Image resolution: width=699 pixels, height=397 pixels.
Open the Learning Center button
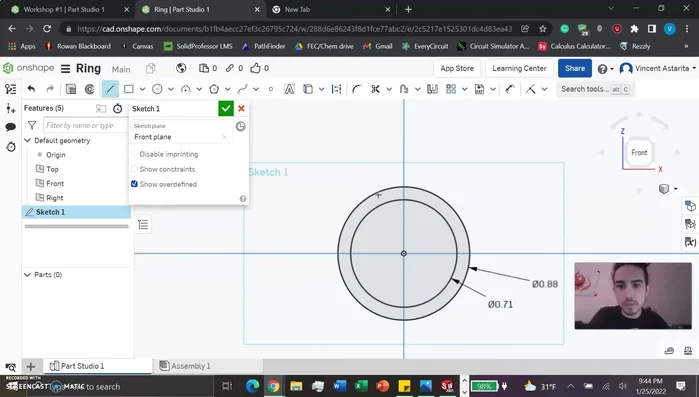519,68
